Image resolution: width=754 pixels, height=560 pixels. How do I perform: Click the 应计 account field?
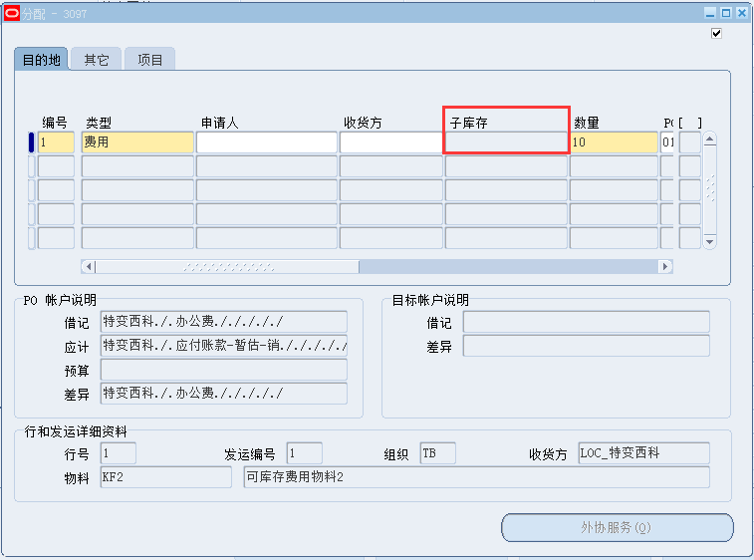(223, 346)
